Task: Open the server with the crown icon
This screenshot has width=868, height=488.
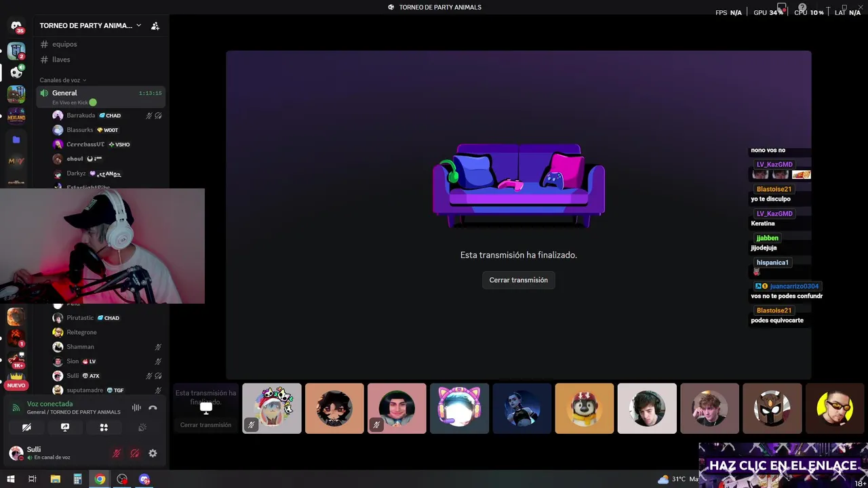Action: (x=16, y=376)
